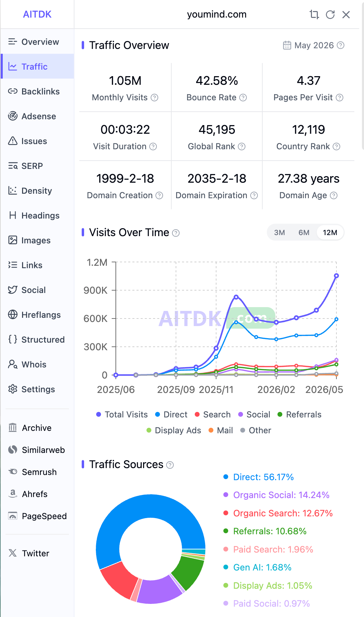Go to the Adsense section
The height and width of the screenshot is (617, 364).
pos(37,116)
